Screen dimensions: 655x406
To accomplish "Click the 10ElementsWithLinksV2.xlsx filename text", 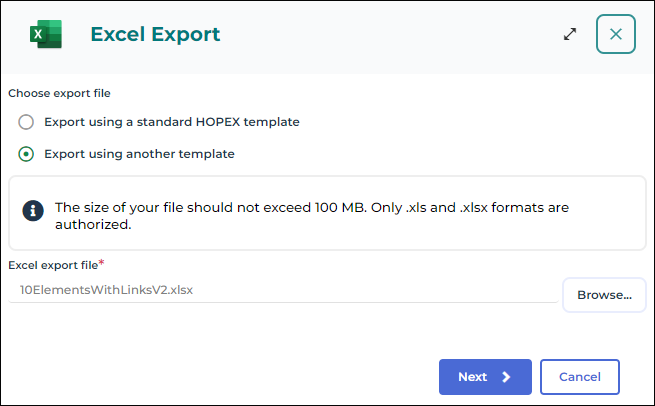I will (x=106, y=290).
